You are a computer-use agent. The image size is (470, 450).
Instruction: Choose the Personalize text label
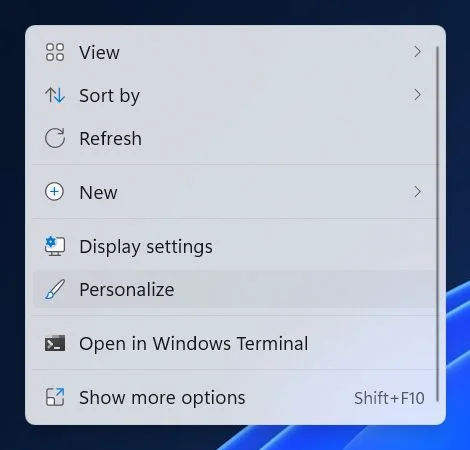point(127,289)
